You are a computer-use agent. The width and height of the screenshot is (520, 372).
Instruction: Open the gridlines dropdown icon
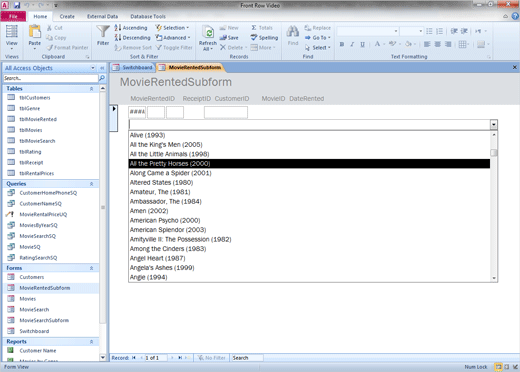[464, 44]
